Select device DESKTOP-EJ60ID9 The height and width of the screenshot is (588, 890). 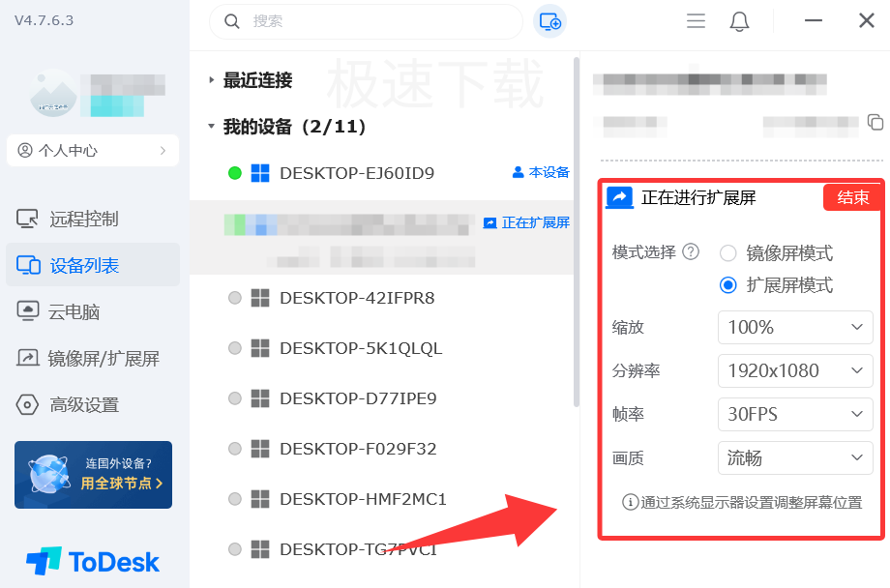pos(381,173)
